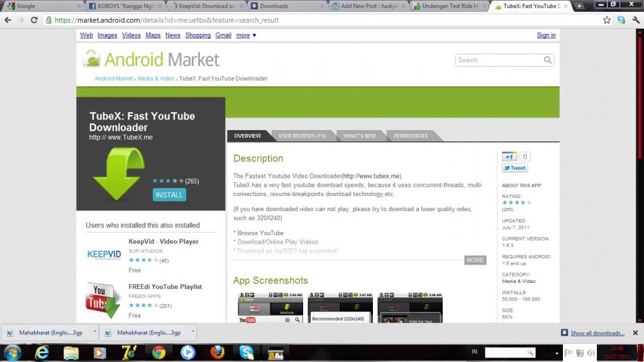This screenshot has width=644, height=362.
Task: Click the browser reload icon
Action: (35, 20)
